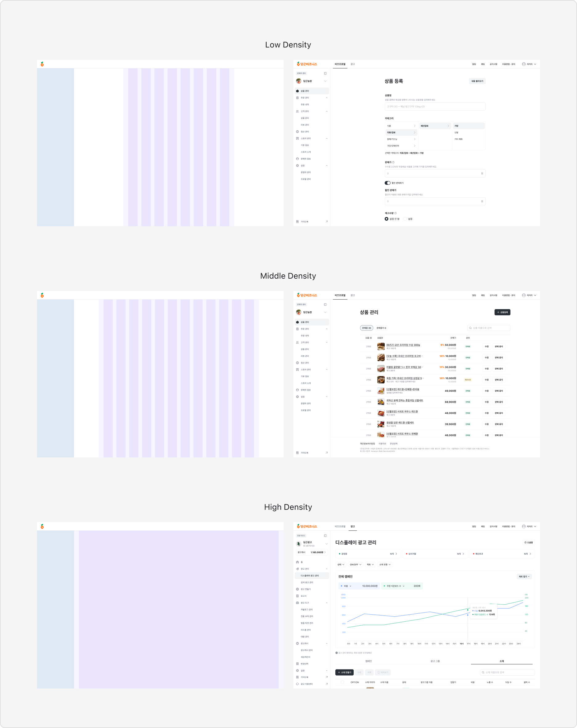Click the 상품등록 button

502,312
